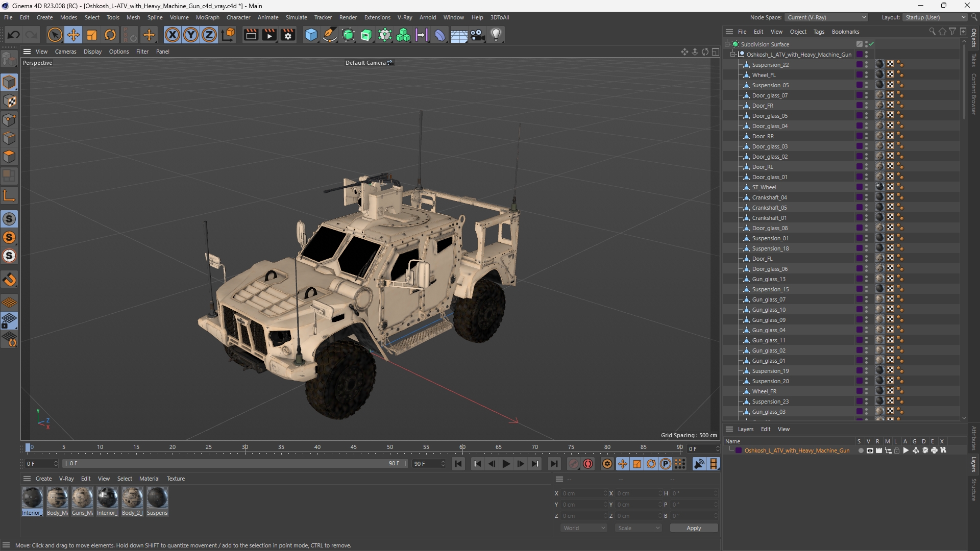Select the ST_Wheel object
980x551 pixels.
[764, 187]
